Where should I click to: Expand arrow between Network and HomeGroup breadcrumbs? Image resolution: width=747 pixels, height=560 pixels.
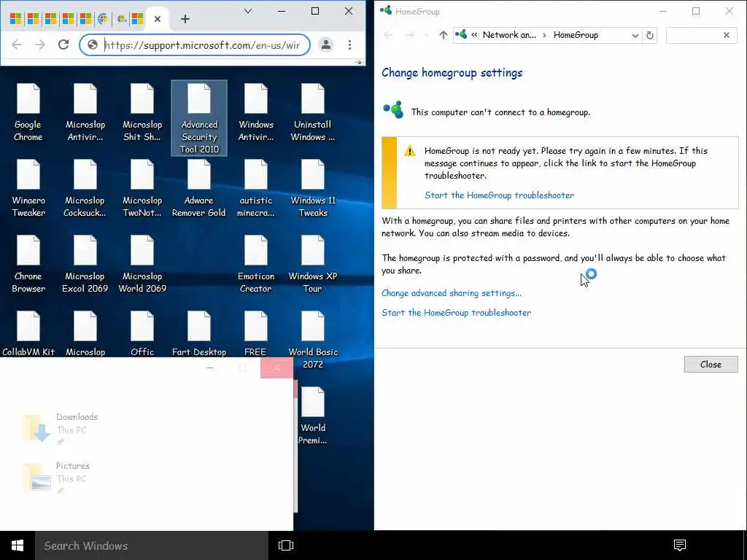(544, 35)
